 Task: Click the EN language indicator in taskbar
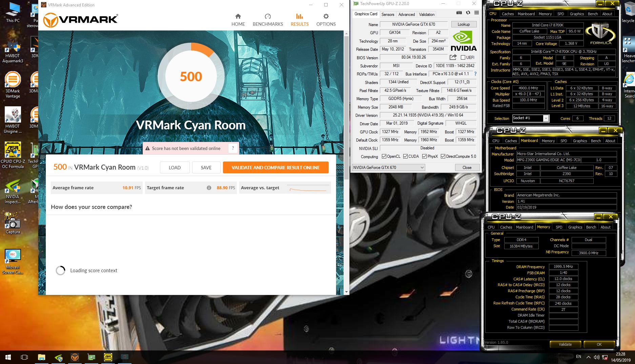point(578,357)
